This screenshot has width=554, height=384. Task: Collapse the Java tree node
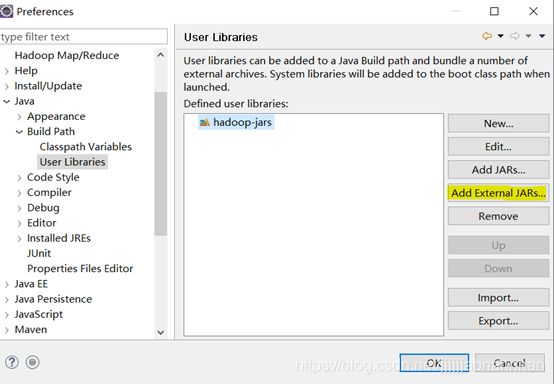(7, 101)
